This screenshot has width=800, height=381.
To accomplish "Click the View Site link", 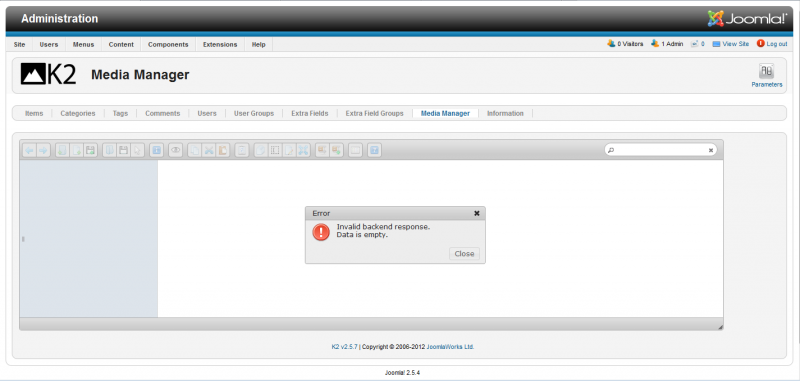I will (731, 44).
